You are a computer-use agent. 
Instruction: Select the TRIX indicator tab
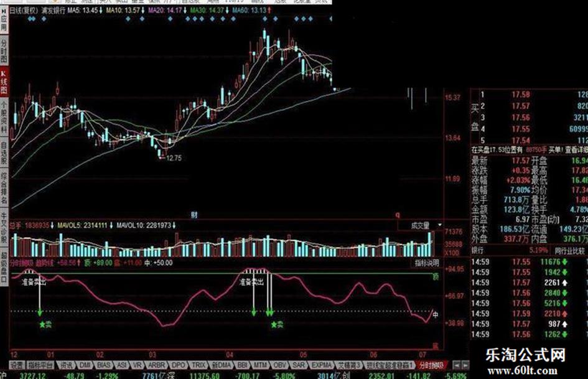pos(198,365)
